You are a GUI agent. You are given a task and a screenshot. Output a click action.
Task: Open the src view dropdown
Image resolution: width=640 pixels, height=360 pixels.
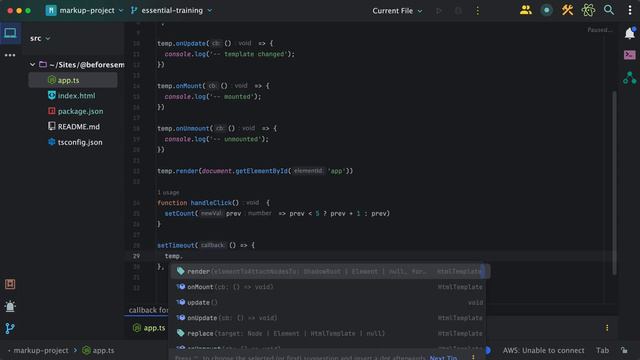[40, 38]
